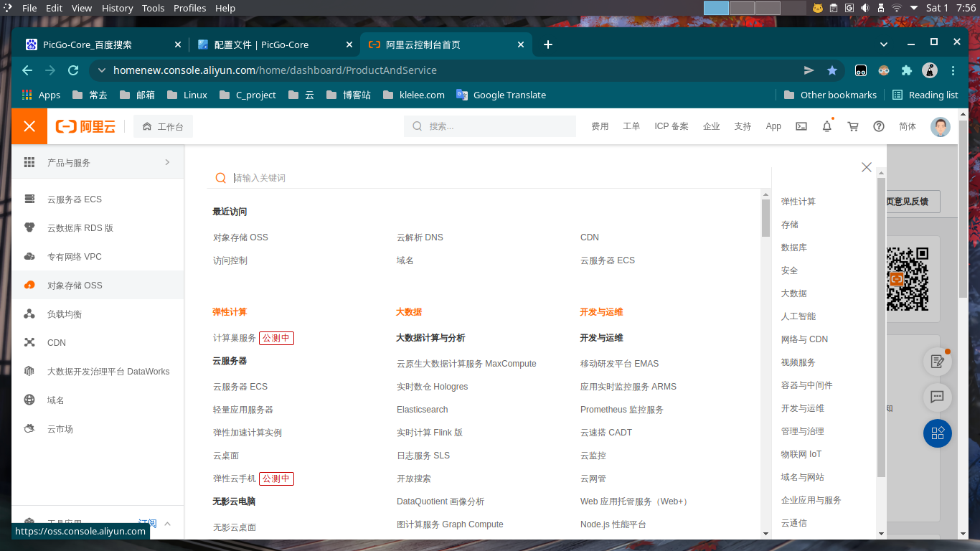Image resolution: width=980 pixels, height=551 pixels.
Task: Bookmark this page with star icon
Action: click(x=832, y=70)
